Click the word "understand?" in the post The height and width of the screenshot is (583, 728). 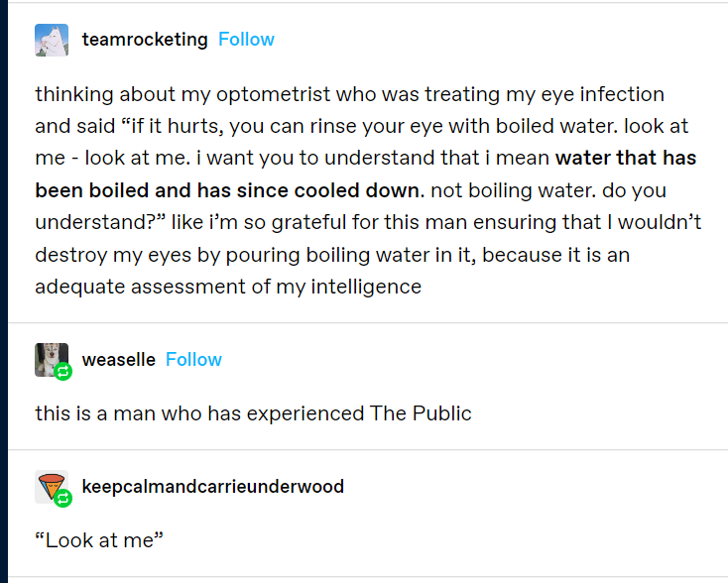90,222
